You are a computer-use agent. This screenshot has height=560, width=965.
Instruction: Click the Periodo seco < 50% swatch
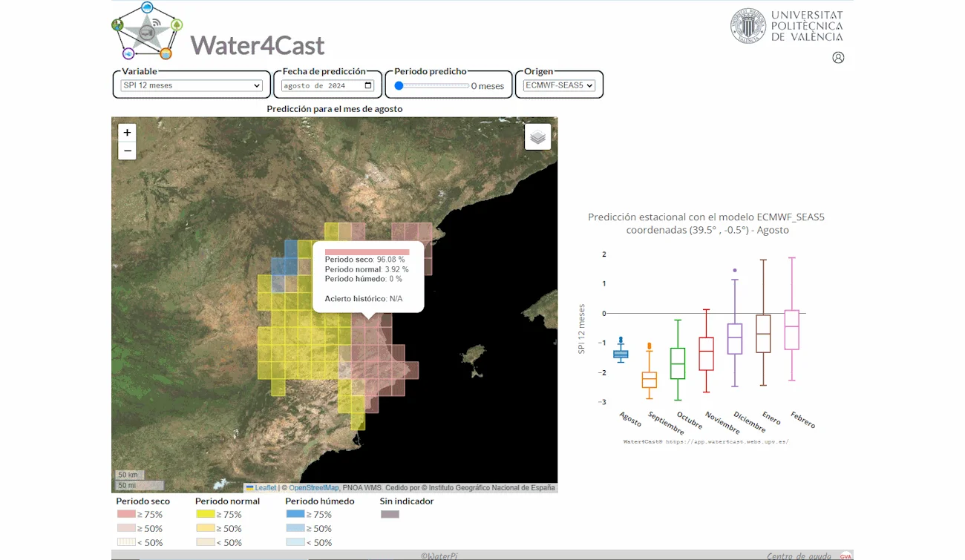[125, 542]
